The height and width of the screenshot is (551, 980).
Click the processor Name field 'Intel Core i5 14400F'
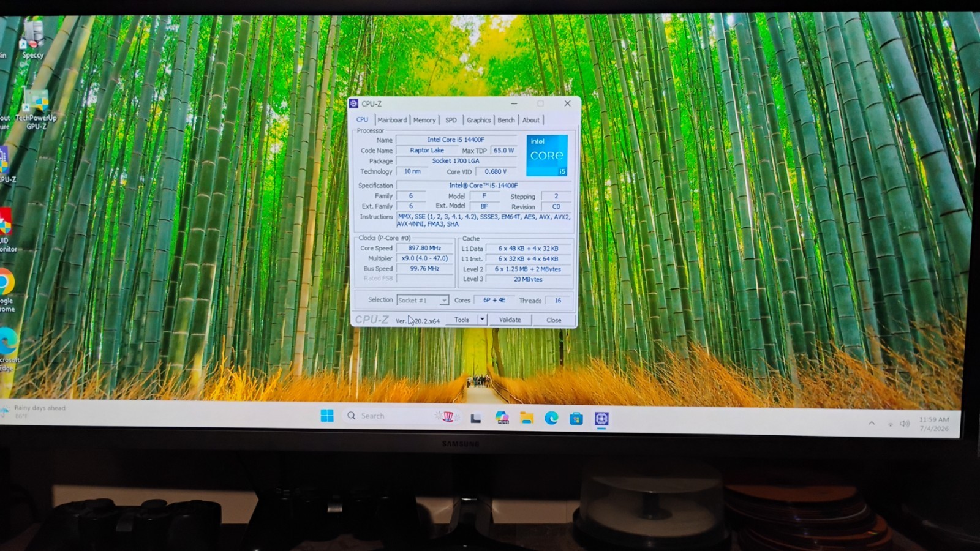click(x=456, y=140)
